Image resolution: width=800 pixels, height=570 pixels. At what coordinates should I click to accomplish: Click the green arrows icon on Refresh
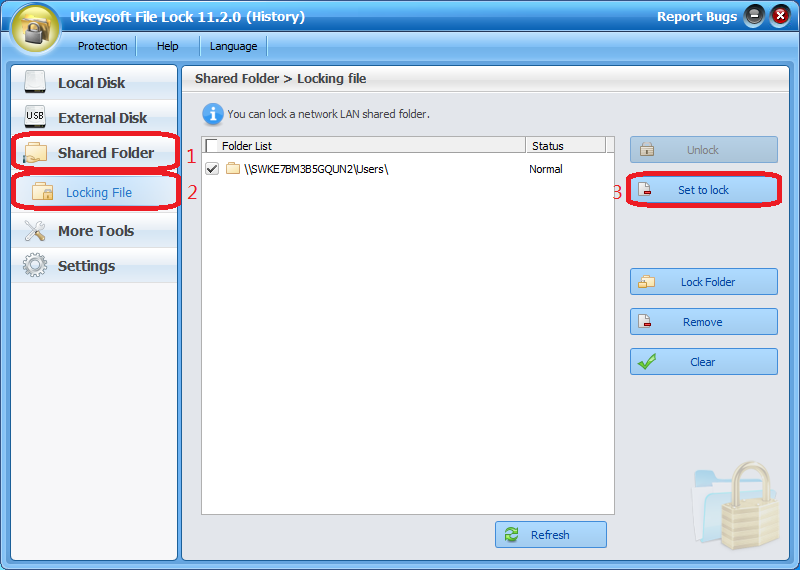coord(511,534)
